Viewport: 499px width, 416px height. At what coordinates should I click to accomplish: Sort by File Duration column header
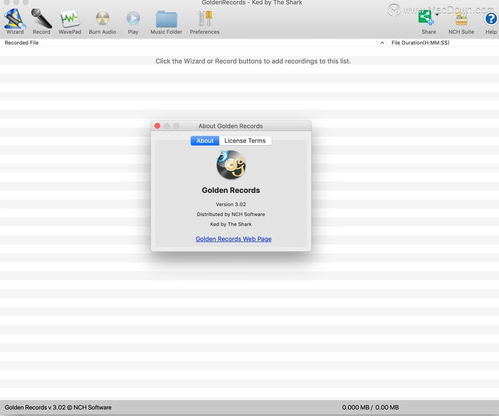point(420,43)
